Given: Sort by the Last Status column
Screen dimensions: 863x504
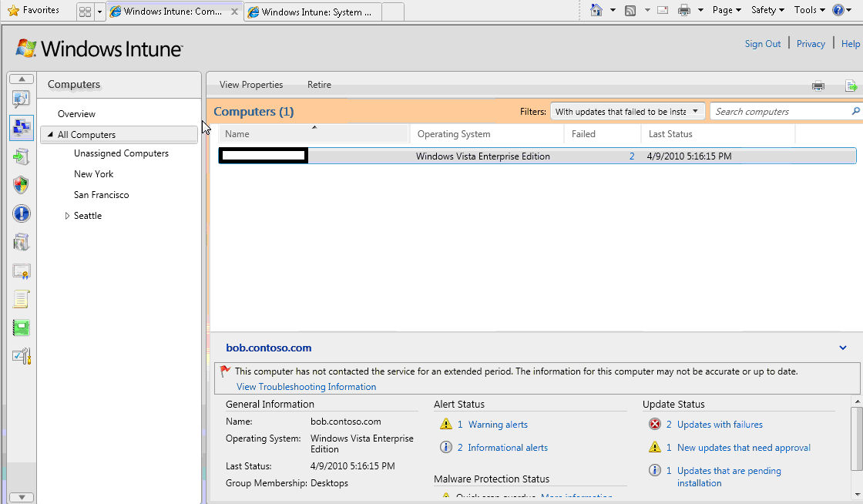Looking at the screenshot, I should point(718,133).
